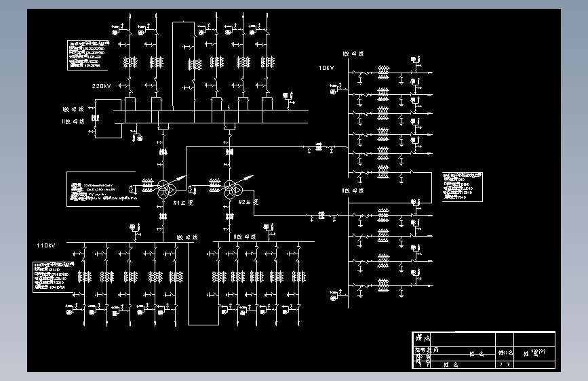Click the 110kV bus tie loop between sections
Viewport: 588px width, 381px height.
[203, 283]
